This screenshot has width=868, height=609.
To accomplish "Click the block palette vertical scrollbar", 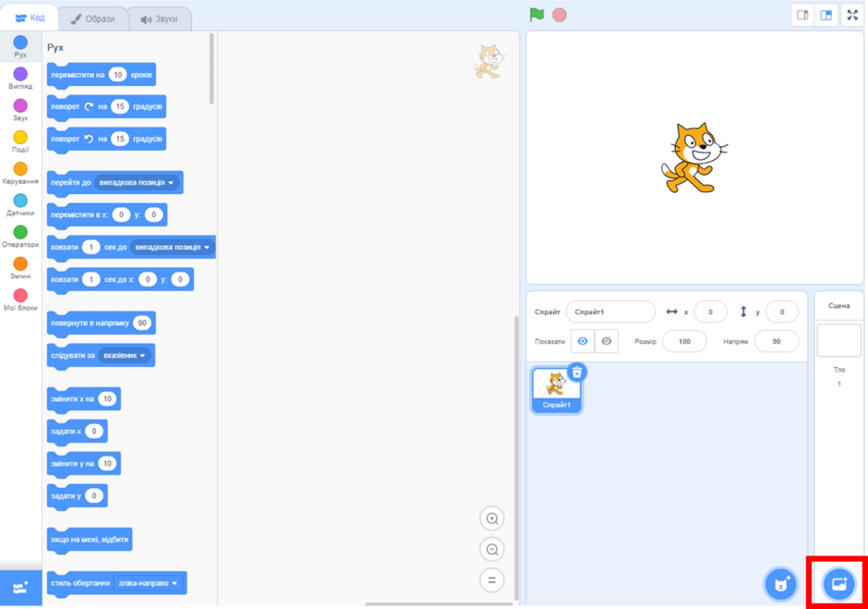I will [211, 69].
